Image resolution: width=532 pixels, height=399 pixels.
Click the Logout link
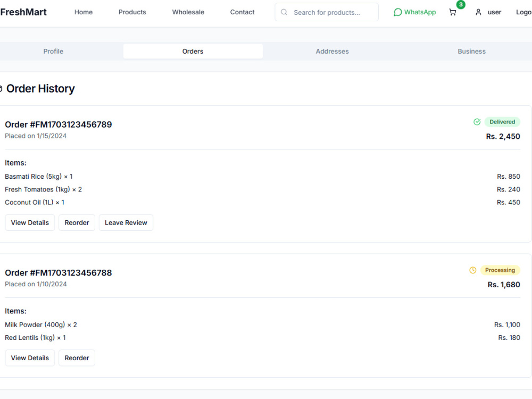point(523,12)
